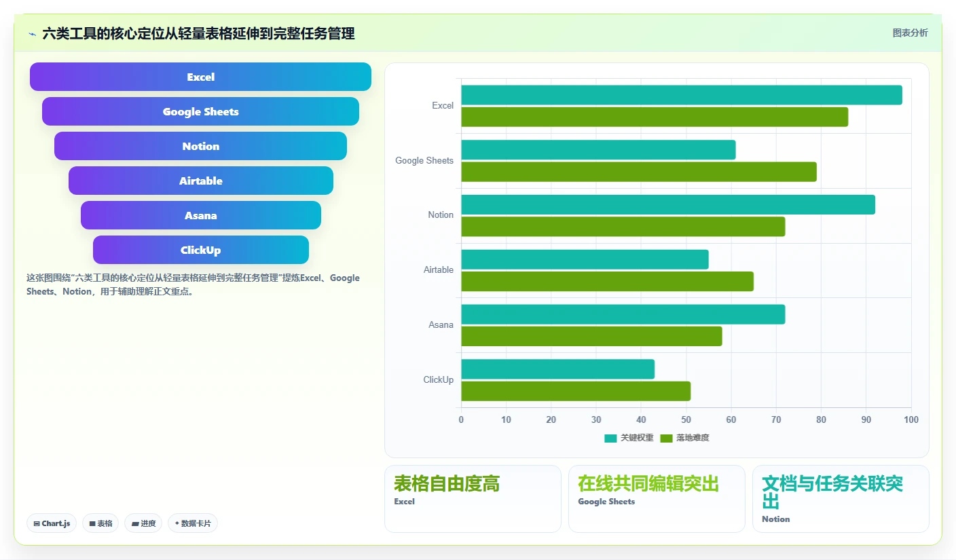Click the teal Airtable chart bar
Image resolution: width=956 pixels, height=560 pixels.
(x=585, y=259)
